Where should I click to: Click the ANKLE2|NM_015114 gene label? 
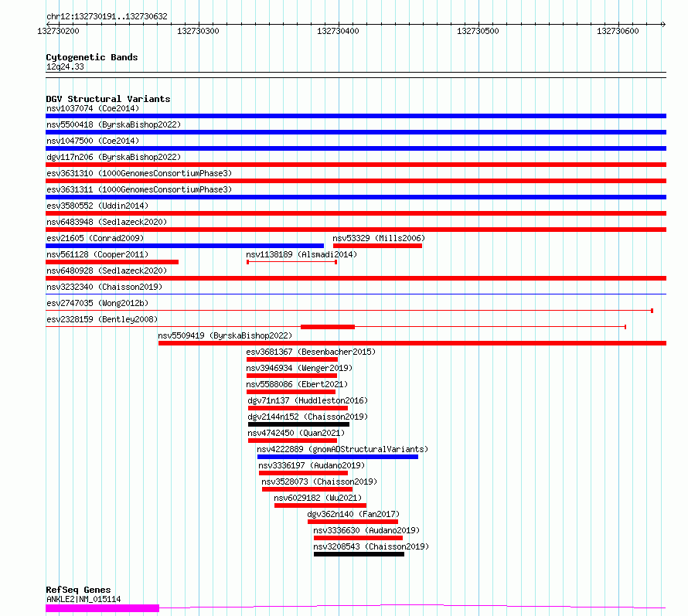tap(83, 599)
